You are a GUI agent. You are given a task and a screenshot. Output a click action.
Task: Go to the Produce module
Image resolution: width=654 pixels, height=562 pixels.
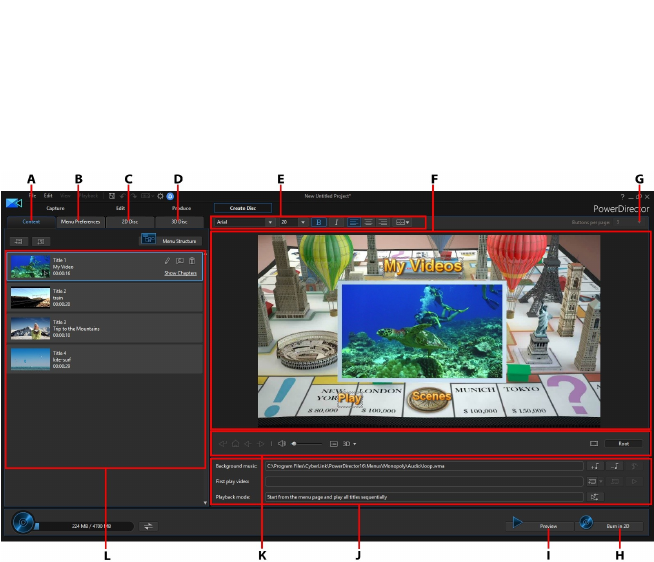point(181,208)
